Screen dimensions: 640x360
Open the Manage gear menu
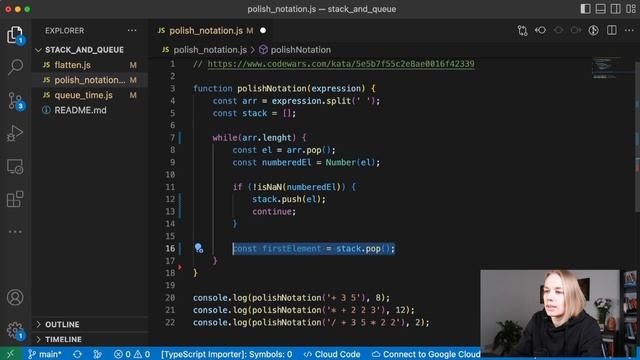15,330
